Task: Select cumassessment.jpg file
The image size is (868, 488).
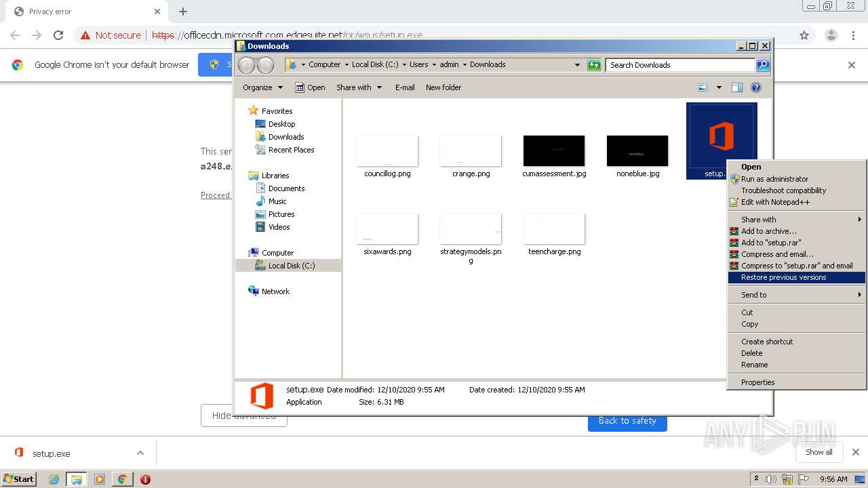Action: [x=554, y=157]
